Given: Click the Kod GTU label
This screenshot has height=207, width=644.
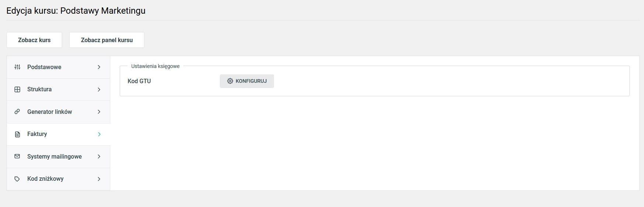Looking at the screenshot, I should click(x=139, y=81).
